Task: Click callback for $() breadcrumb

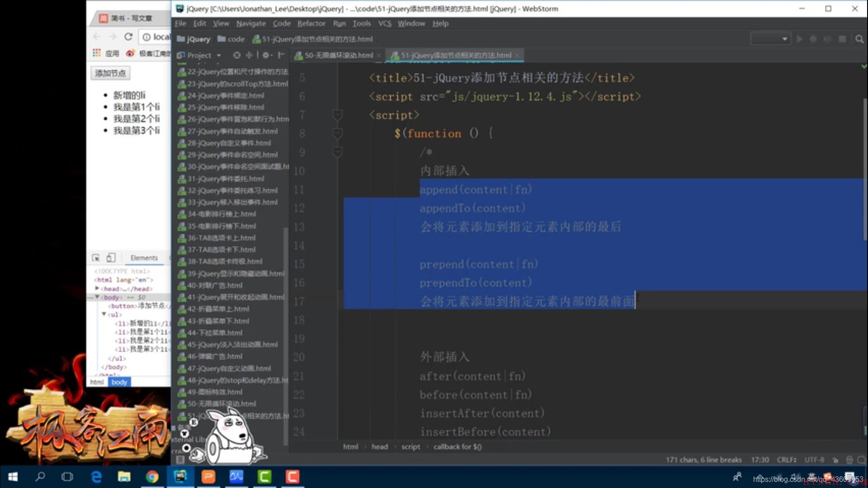Action: (458, 446)
